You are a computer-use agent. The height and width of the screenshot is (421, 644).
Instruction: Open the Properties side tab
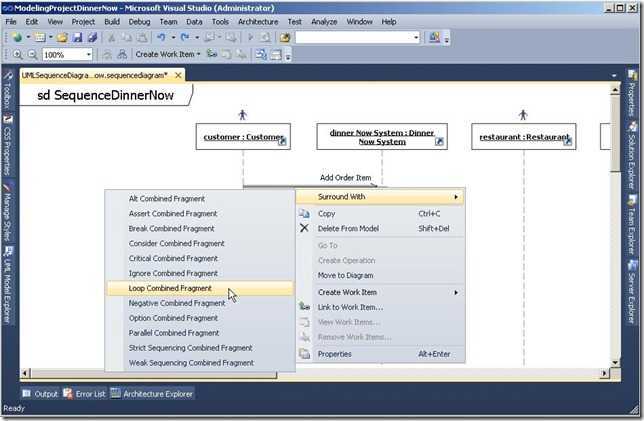(632, 94)
